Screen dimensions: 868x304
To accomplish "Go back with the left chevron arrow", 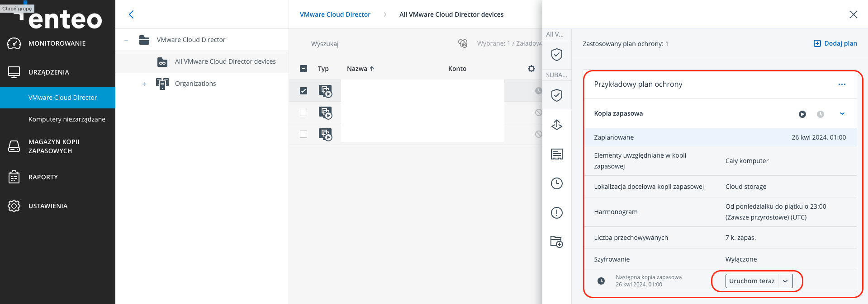I will pyautogui.click(x=131, y=14).
